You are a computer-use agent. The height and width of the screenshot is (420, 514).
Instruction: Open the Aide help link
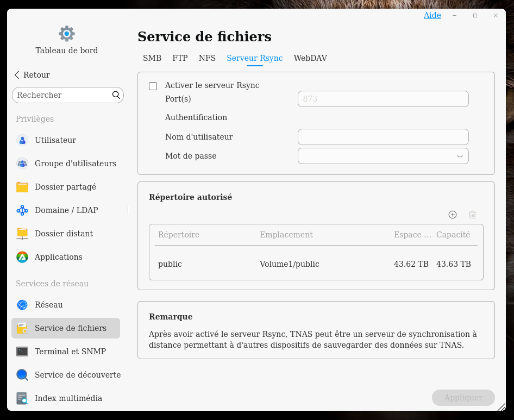coord(432,15)
